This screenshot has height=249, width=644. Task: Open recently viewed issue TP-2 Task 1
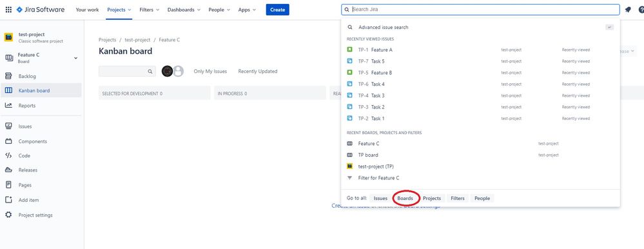pyautogui.click(x=480, y=118)
